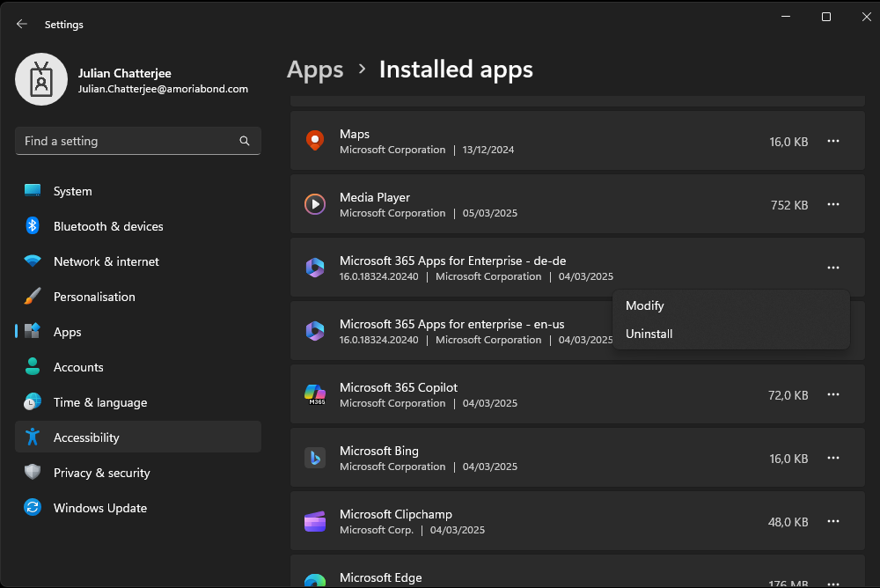Open more options for Microsoft Clipchamp
This screenshot has width=880, height=588.
coord(833,522)
